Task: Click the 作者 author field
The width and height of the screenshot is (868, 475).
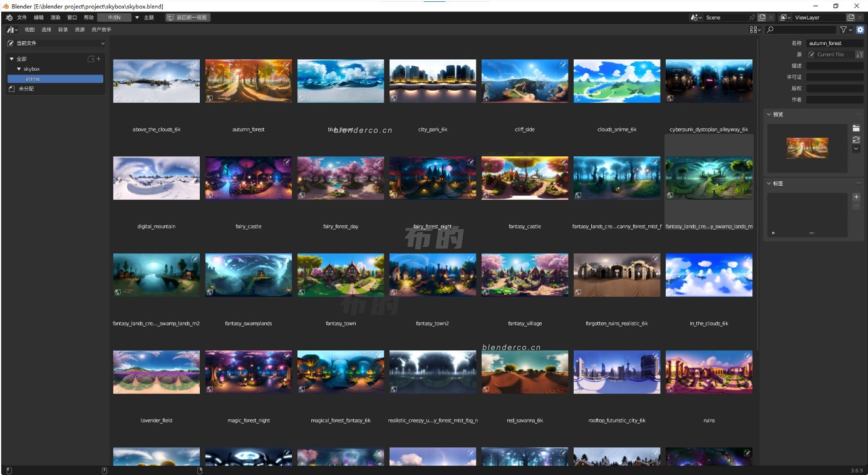Action: tap(835, 100)
